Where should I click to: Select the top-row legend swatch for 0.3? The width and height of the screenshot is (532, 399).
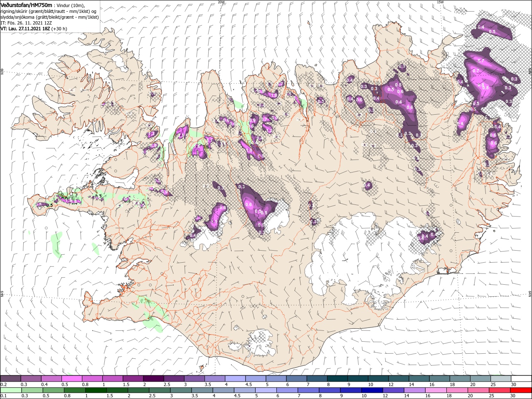(31, 379)
